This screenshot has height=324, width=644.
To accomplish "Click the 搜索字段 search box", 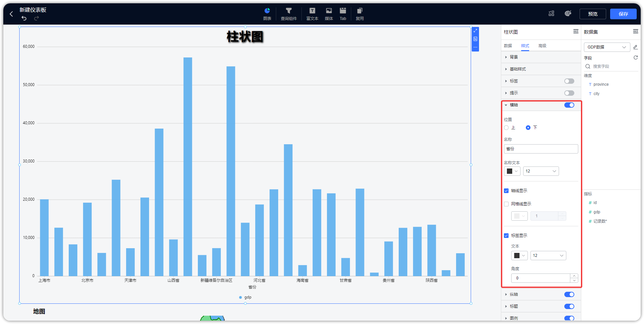I will pos(611,66).
